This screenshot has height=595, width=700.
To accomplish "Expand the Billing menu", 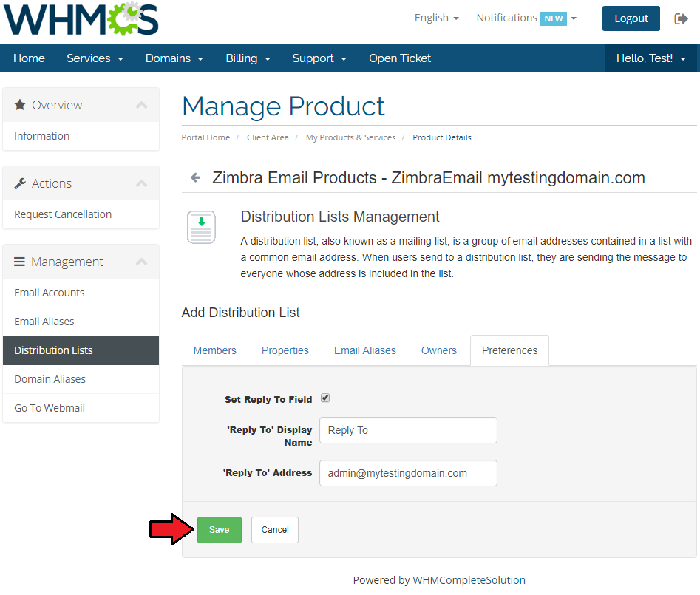I will pos(248,58).
